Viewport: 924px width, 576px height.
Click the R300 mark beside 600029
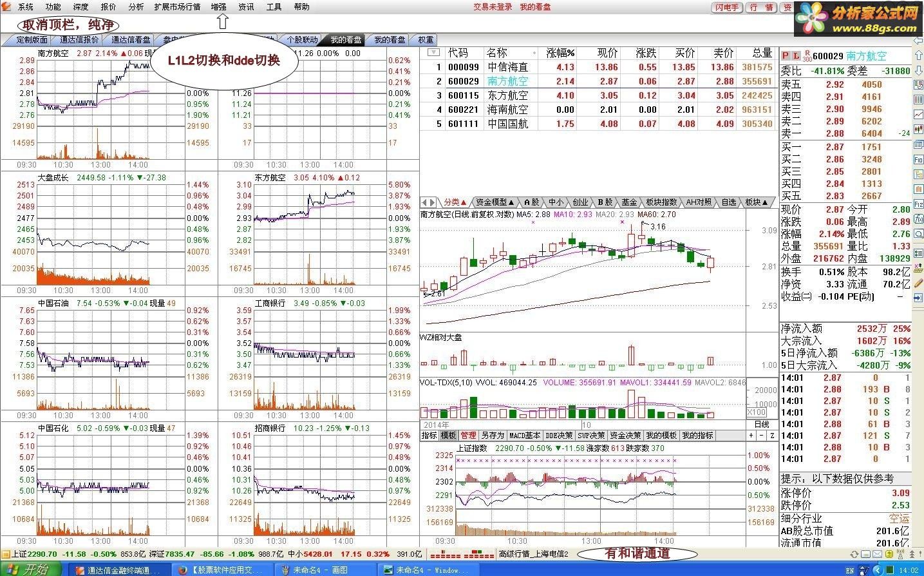click(x=807, y=57)
